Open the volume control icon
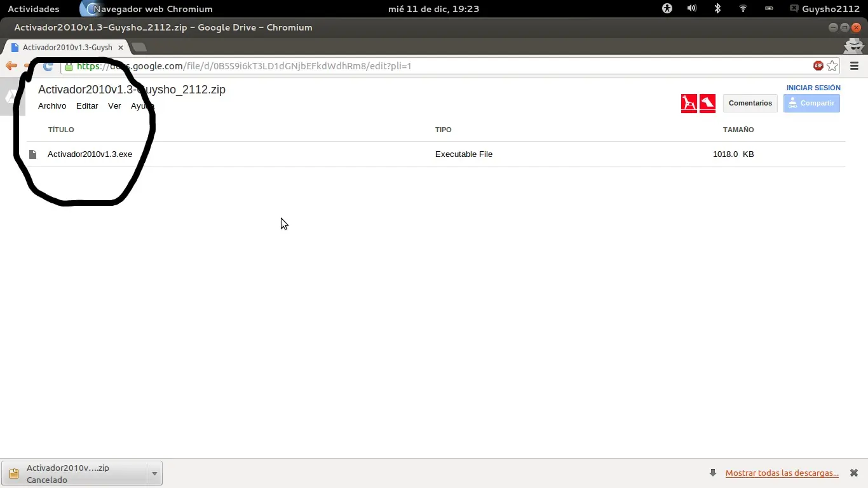 (x=692, y=9)
